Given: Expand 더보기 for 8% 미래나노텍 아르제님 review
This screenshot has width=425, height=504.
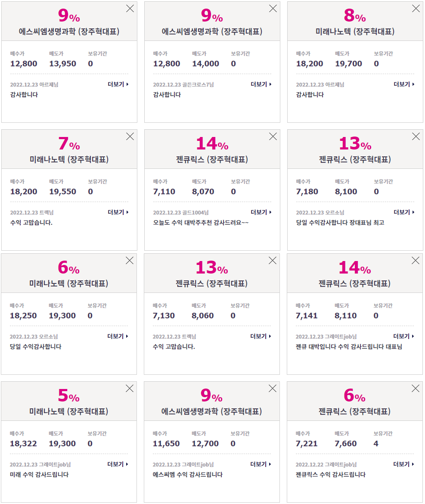Looking at the screenshot, I should point(404,84).
